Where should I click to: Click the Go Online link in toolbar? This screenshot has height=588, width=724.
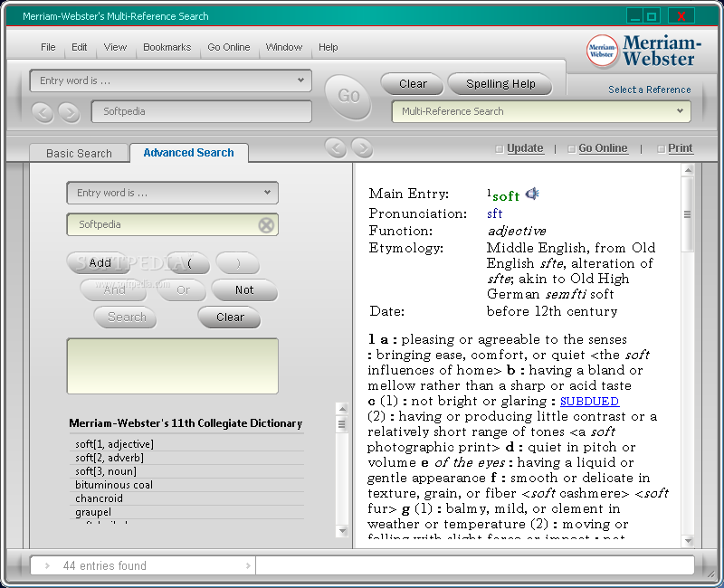603,148
